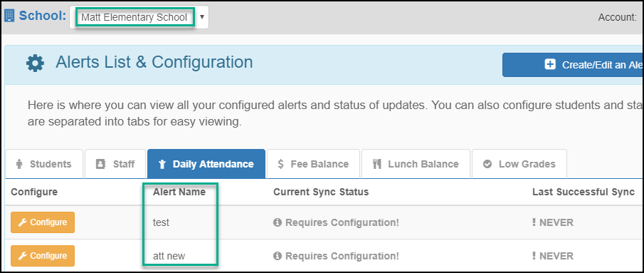Viewport: 644px width, 273px height.
Task: Select the Matt Elementary School field
Action: 134,17
